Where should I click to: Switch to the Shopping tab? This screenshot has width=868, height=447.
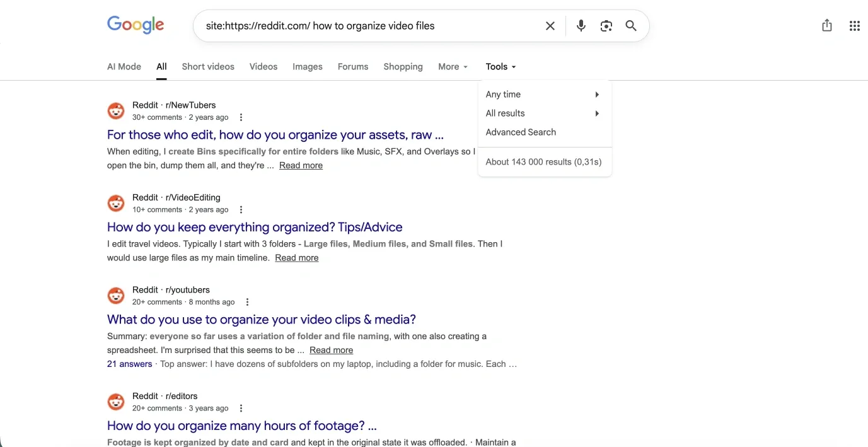pos(403,67)
